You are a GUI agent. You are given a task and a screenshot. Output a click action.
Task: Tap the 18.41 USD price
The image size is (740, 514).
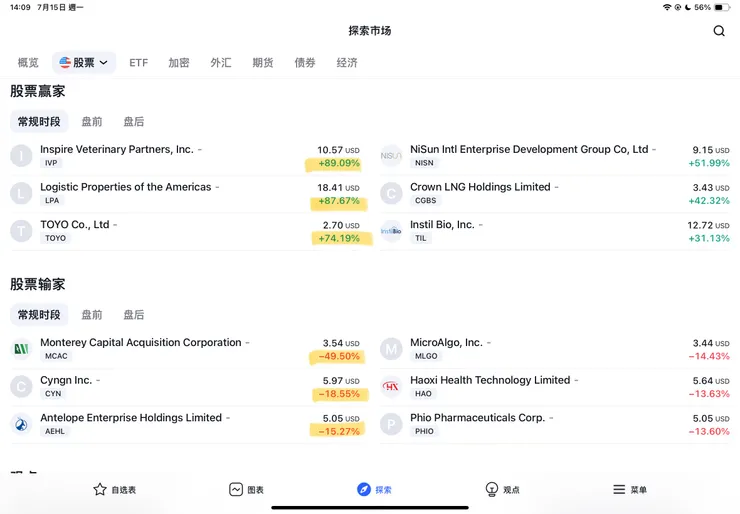click(338, 188)
